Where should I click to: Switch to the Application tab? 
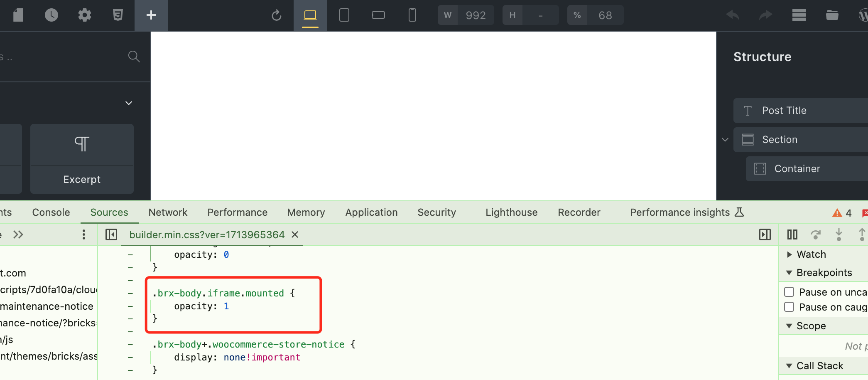click(x=371, y=212)
